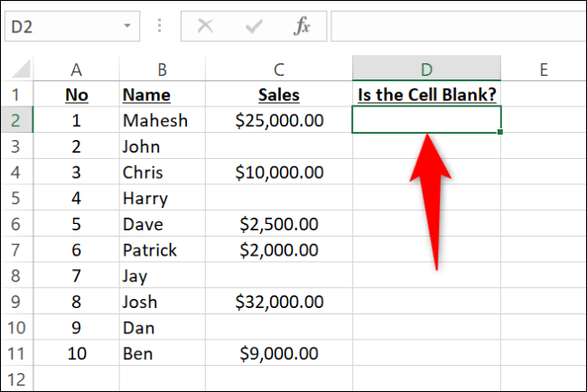This screenshot has width=587, height=392.
Task: Select the active cell D2
Action: 426,119
